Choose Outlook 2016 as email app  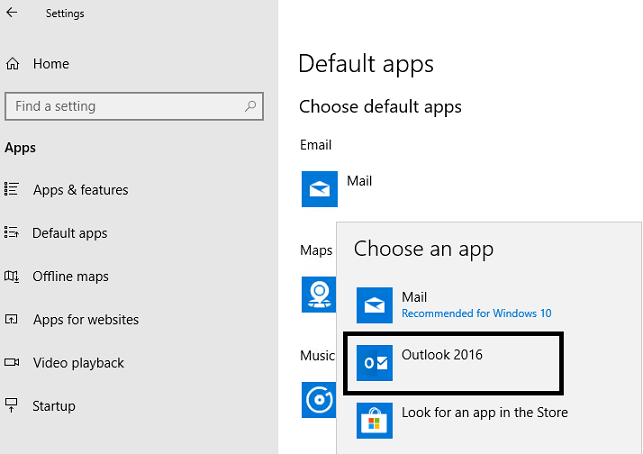453,363
